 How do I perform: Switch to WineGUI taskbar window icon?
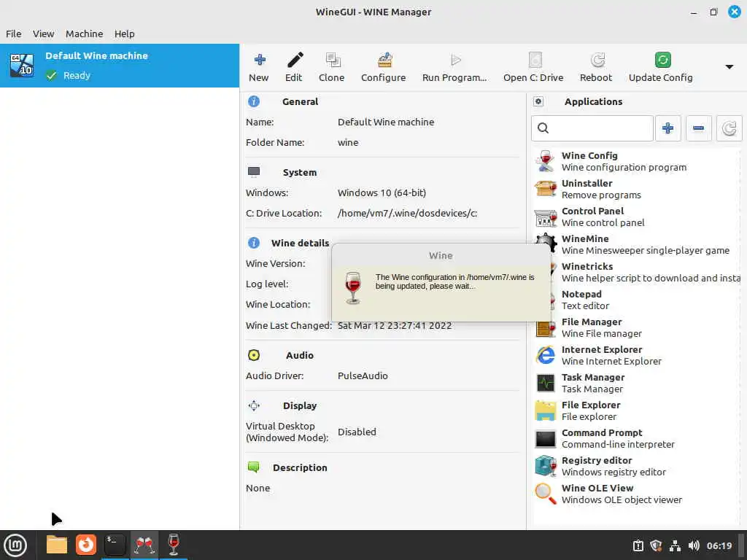pyautogui.click(x=144, y=545)
